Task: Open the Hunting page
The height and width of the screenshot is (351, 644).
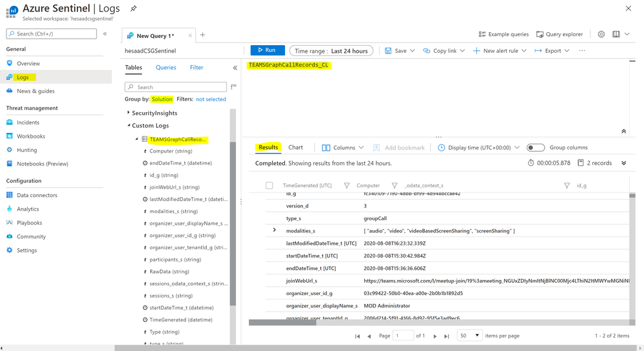Action: (x=26, y=150)
